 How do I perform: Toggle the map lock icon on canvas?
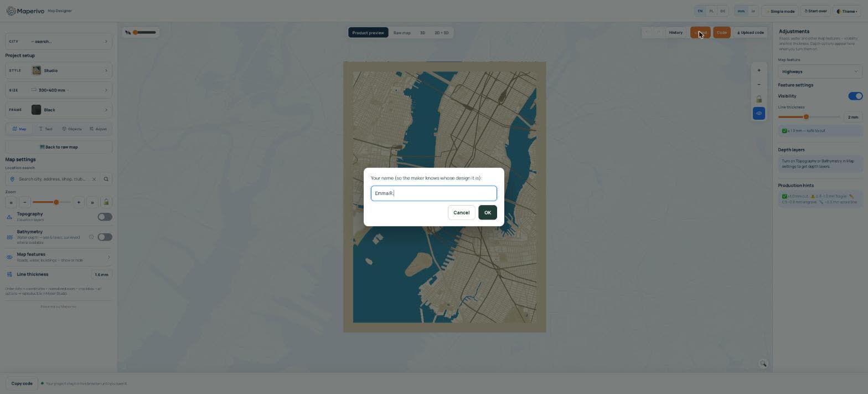(759, 99)
